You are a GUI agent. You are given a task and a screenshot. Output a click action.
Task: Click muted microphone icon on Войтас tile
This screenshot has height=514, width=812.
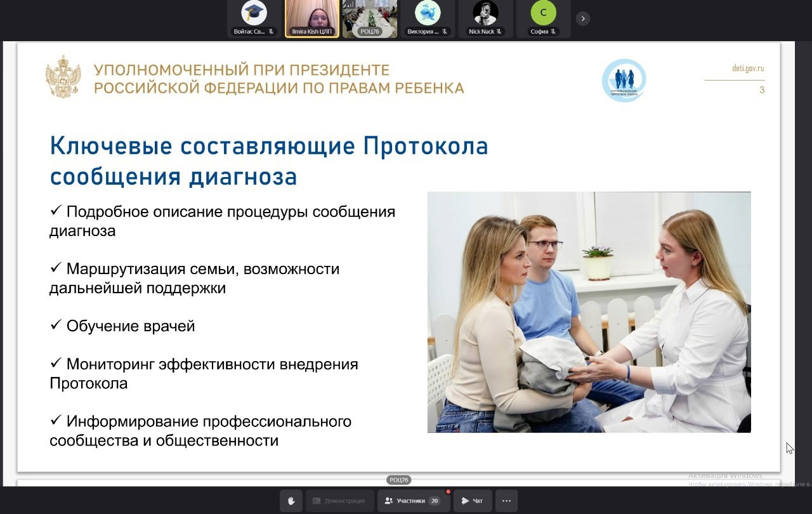point(271,32)
